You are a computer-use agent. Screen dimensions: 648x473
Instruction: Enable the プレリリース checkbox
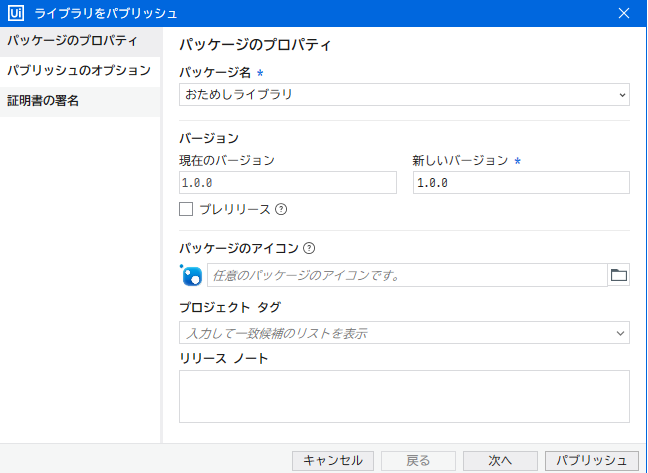tap(186, 209)
